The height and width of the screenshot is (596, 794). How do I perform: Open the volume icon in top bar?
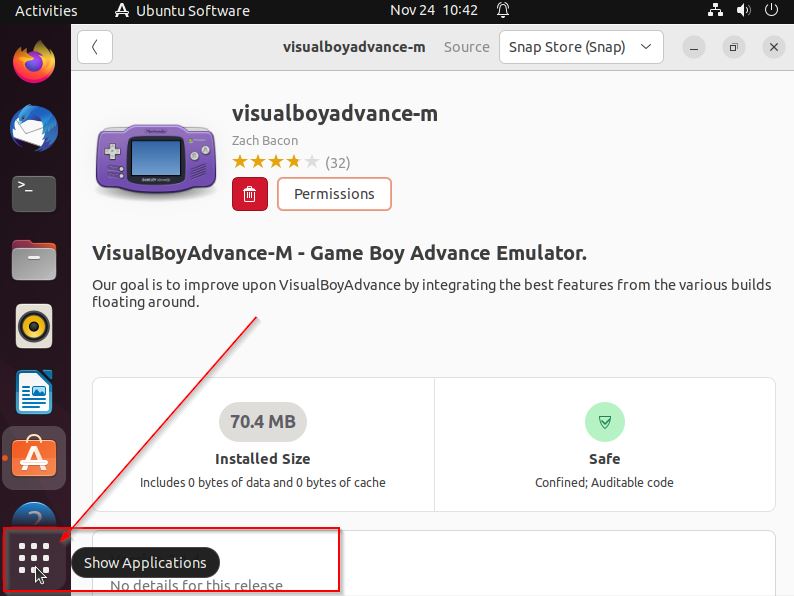click(x=743, y=10)
